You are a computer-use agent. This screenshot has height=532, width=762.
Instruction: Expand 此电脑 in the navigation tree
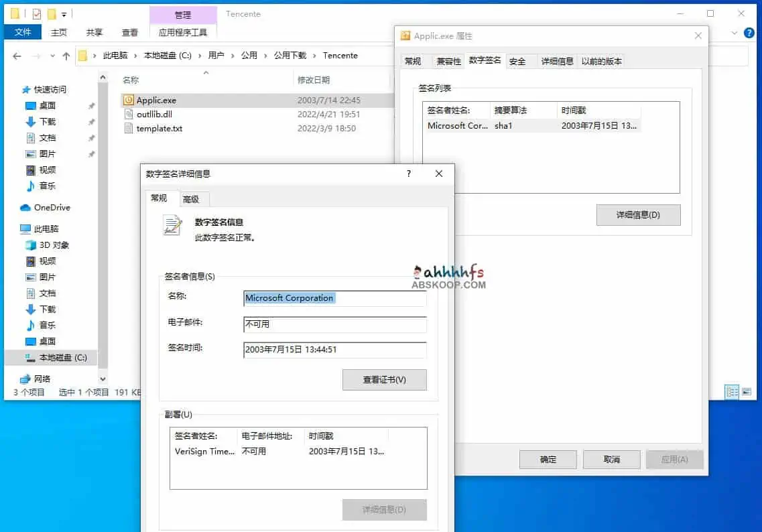(12, 228)
